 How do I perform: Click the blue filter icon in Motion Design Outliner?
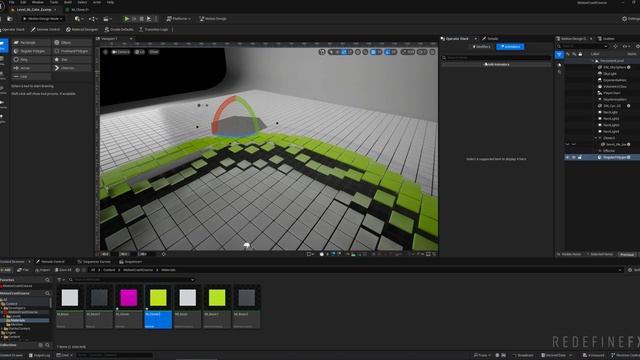coord(559,54)
